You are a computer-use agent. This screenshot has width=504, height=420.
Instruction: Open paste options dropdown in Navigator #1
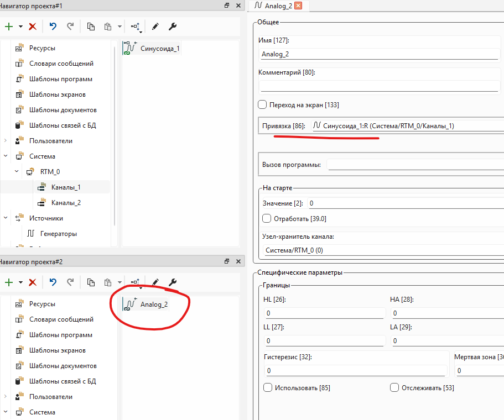tap(119, 27)
